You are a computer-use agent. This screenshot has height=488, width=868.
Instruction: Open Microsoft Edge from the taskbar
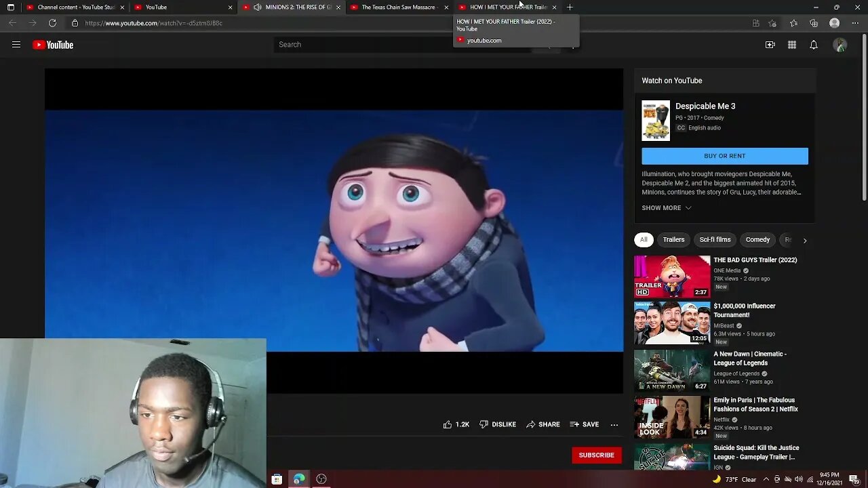tap(299, 479)
